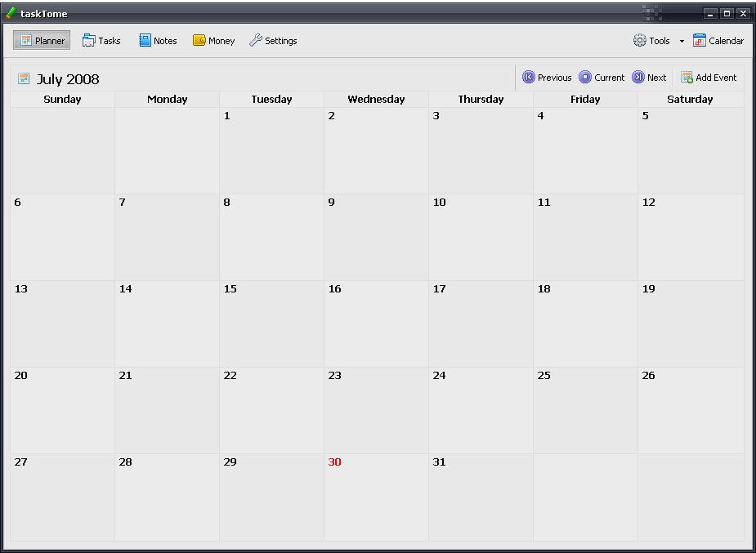Go to the Money section
This screenshot has width=756, height=553.
point(213,41)
